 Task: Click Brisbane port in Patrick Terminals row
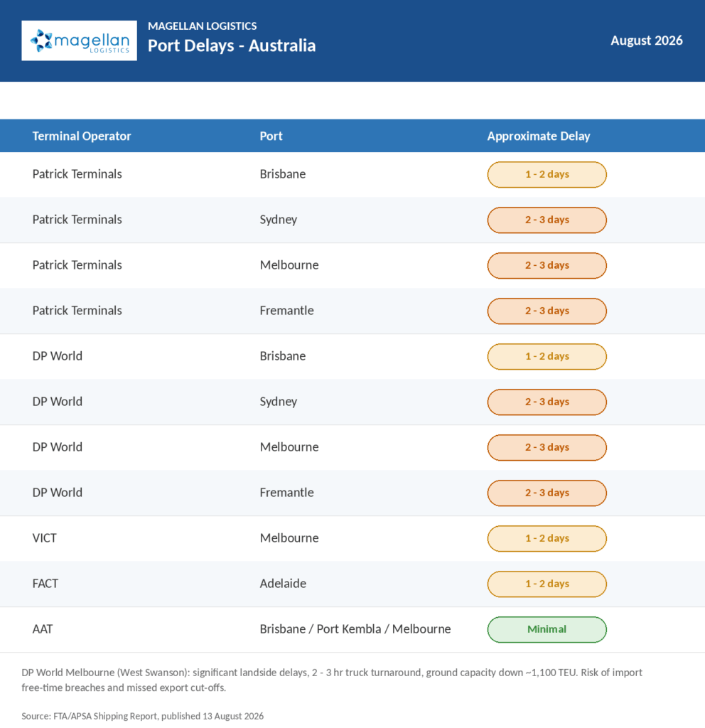(x=283, y=174)
